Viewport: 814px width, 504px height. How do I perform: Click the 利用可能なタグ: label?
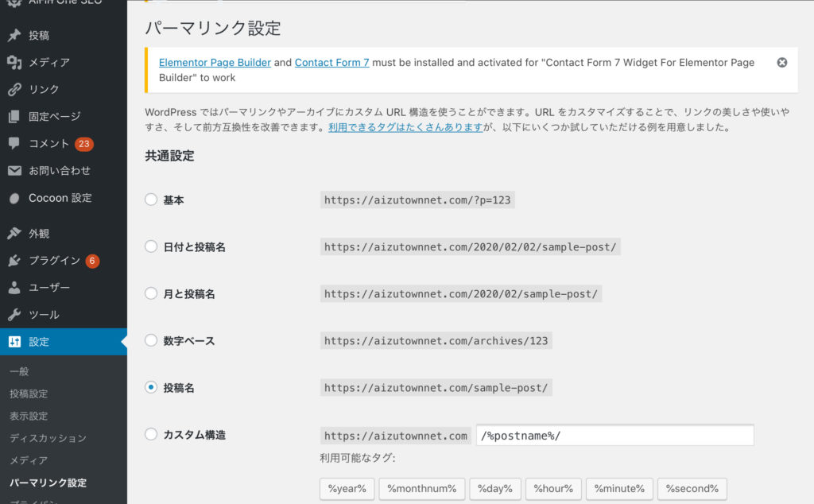coord(358,458)
